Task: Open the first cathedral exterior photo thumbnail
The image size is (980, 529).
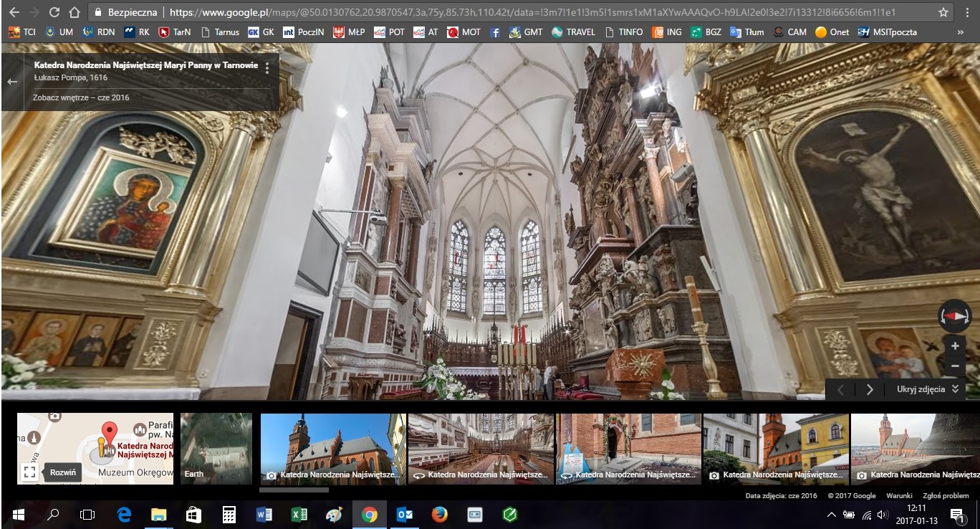Action: [333, 449]
